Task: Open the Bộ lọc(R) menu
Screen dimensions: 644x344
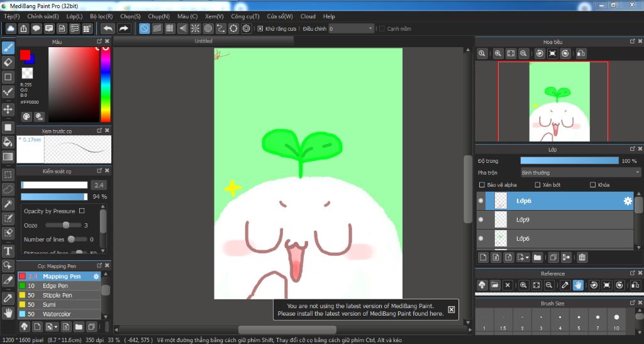Action: (101, 16)
